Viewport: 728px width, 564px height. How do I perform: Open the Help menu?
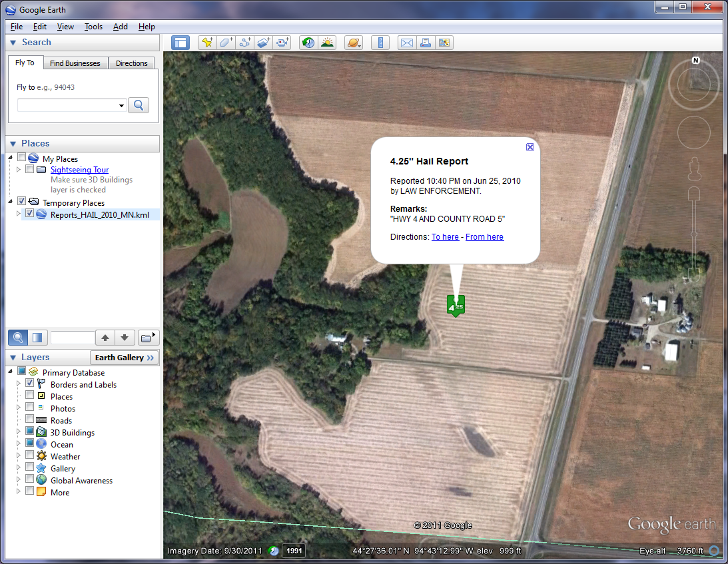(x=147, y=27)
